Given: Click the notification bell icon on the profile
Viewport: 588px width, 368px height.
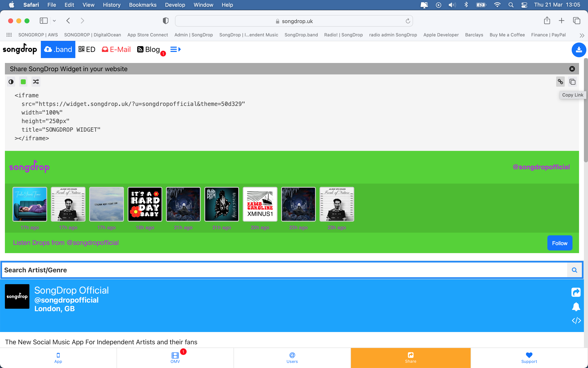Looking at the screenshot, I should click(576, 307).
